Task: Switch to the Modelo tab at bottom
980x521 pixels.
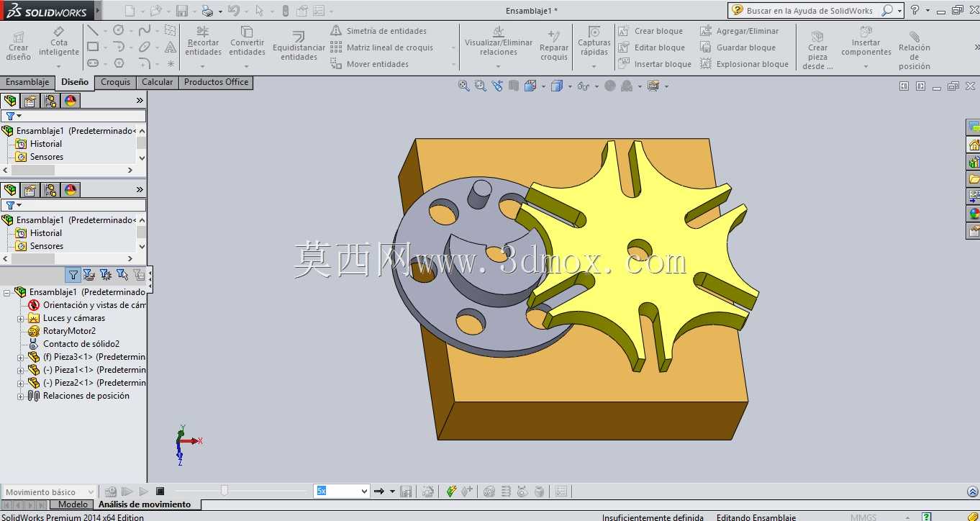Action: pos(73,504)
